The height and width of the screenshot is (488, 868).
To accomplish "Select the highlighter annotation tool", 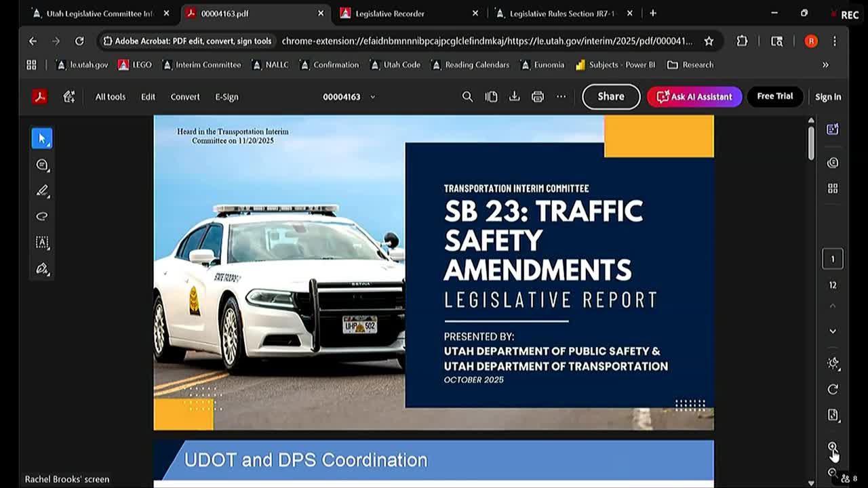I will coord(42,190).
